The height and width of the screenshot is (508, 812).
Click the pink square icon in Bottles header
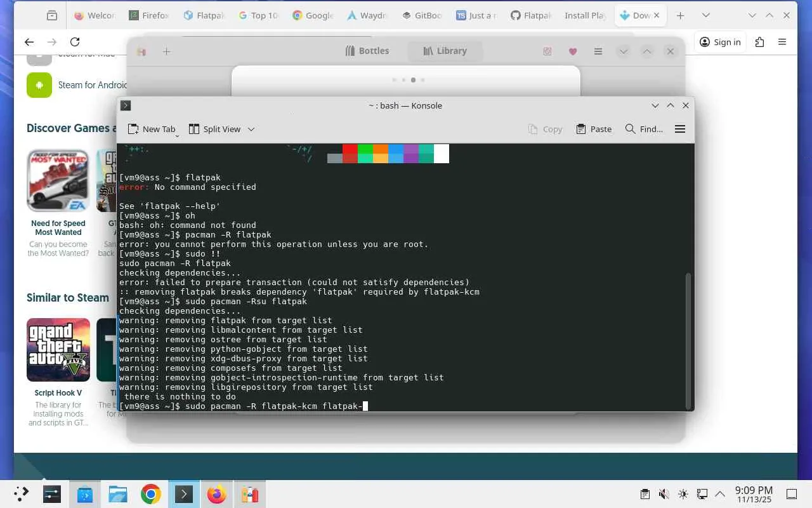(x=547, y=51)
